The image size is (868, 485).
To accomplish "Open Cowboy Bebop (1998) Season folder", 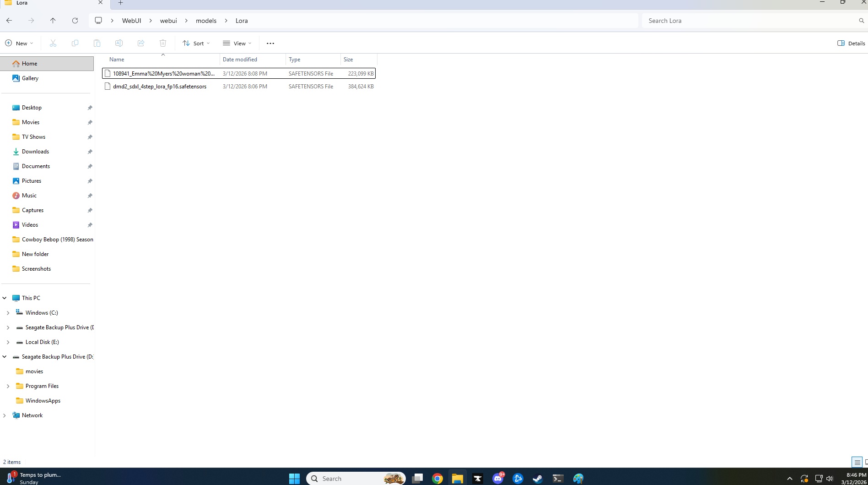I will [47, 240].
